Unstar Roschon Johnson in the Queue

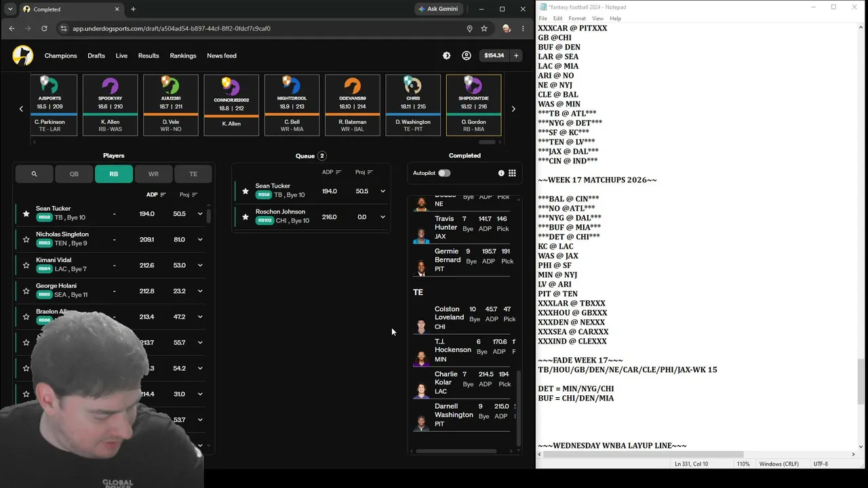(245, 217)
